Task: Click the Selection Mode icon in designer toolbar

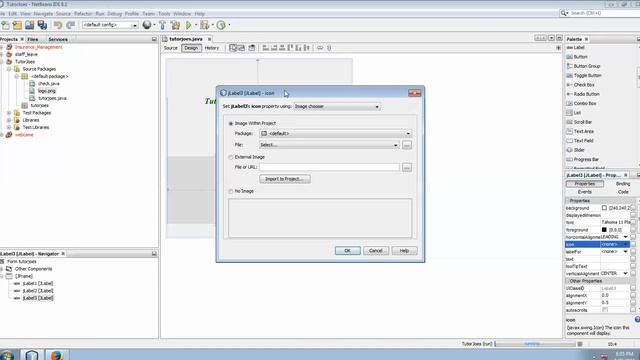Action: [233, 48]
